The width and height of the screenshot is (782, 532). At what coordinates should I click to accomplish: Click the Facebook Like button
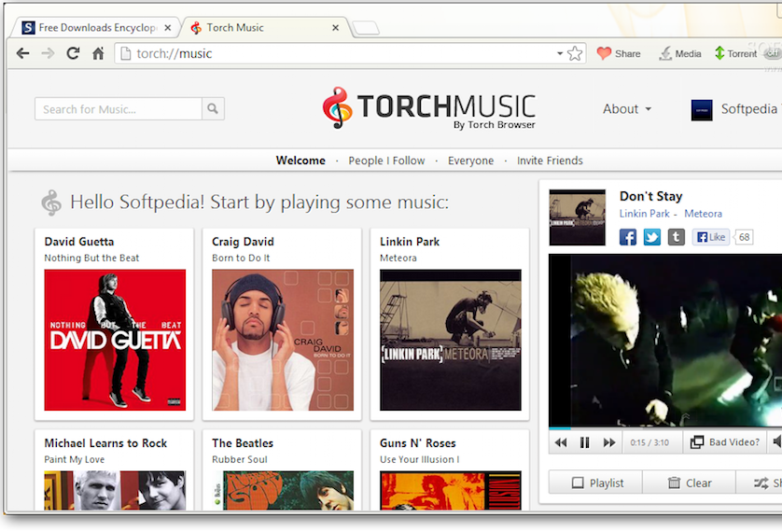711,237
